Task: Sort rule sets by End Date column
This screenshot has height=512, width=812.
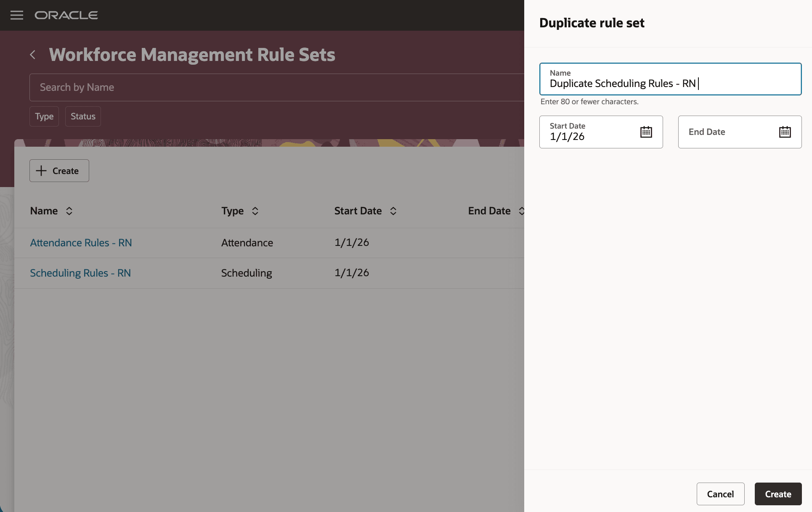Action: point(521,211)
